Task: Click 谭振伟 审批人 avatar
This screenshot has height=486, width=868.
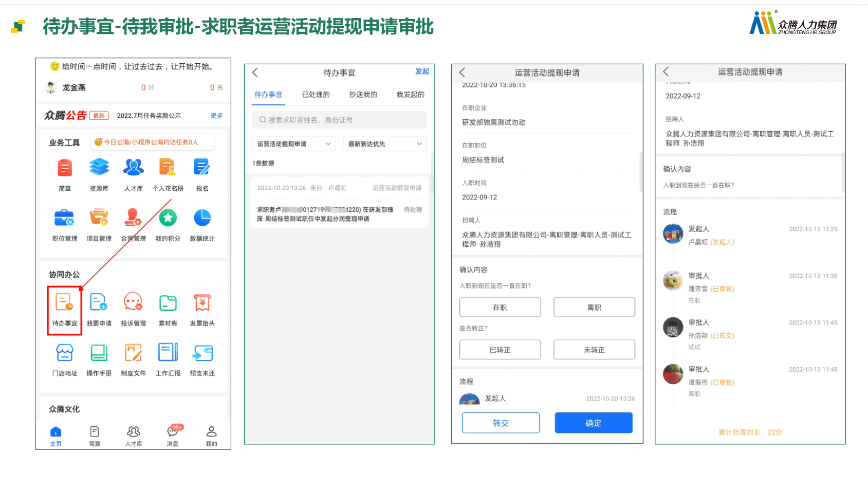Action: tap(673, 374)
